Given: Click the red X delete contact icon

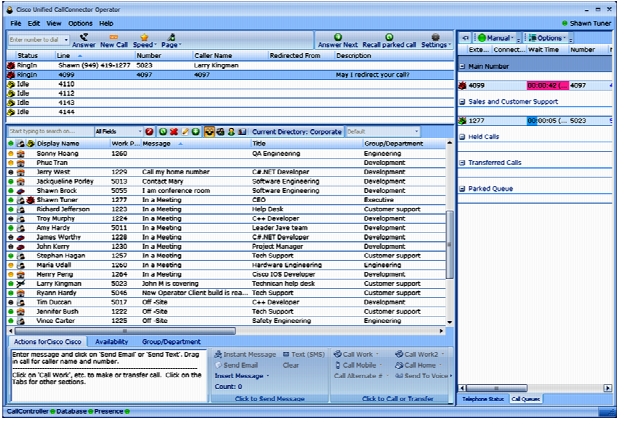Looking at the screenshot, I should (x=174, y=132).
